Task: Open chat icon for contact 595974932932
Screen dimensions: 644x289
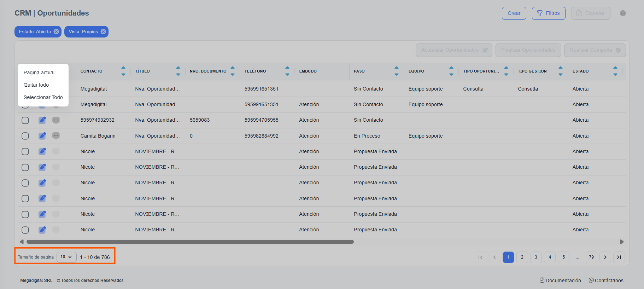Action: (56, 120)
